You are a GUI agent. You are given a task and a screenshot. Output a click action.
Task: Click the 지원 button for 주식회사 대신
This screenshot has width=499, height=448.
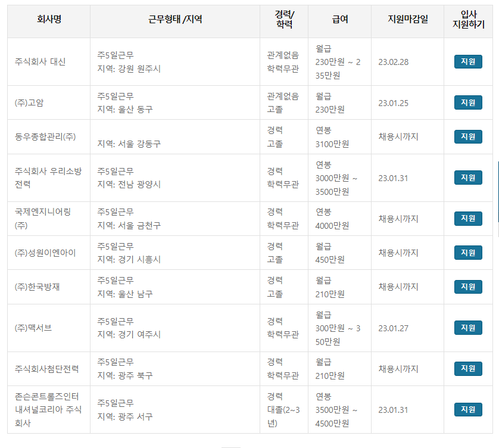[x=467, y=61]
